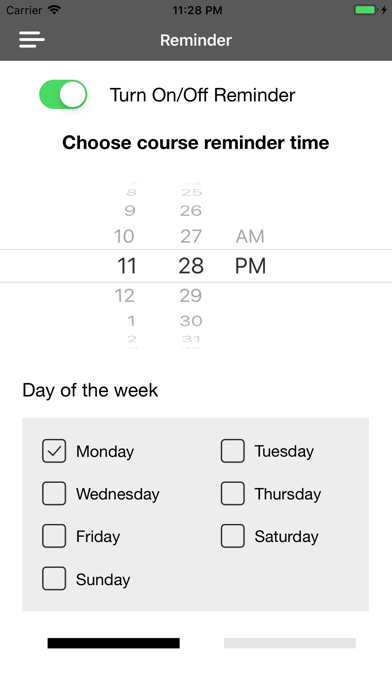
Task: Select hour 12 in time picker
Action: click(124, 296)
